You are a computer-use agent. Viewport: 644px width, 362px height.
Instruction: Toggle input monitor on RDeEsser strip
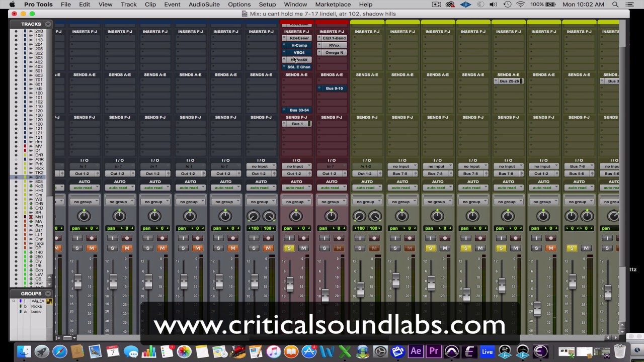(289, 238)
